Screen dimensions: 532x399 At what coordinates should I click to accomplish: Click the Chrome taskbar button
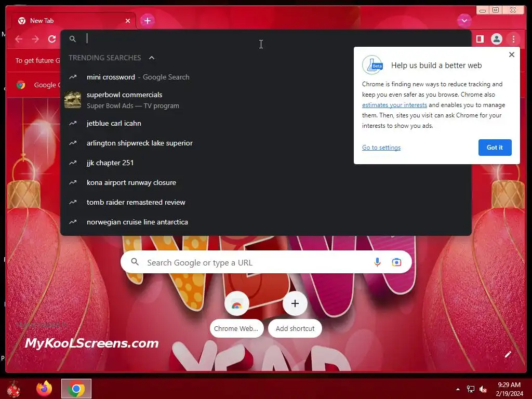76,389
